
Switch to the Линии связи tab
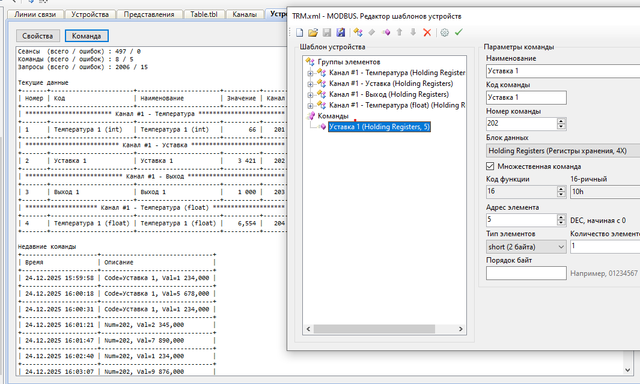pyautogui.click(x=35, y=14)
